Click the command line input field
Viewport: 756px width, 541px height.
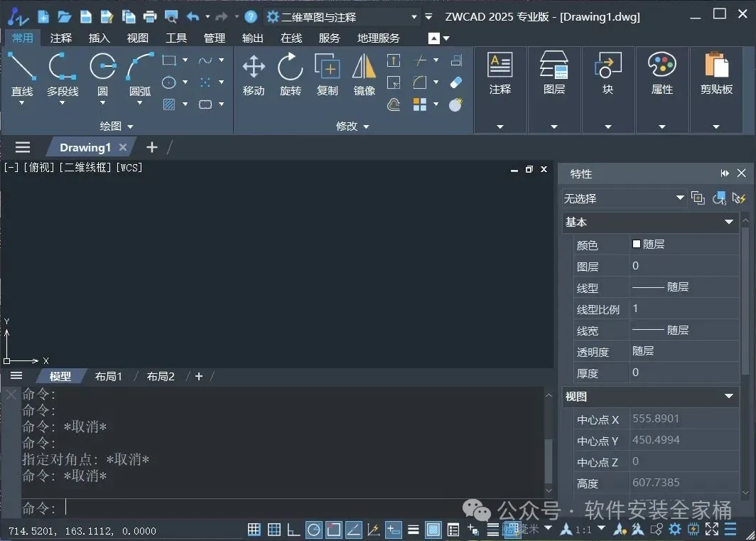(284, 508)
